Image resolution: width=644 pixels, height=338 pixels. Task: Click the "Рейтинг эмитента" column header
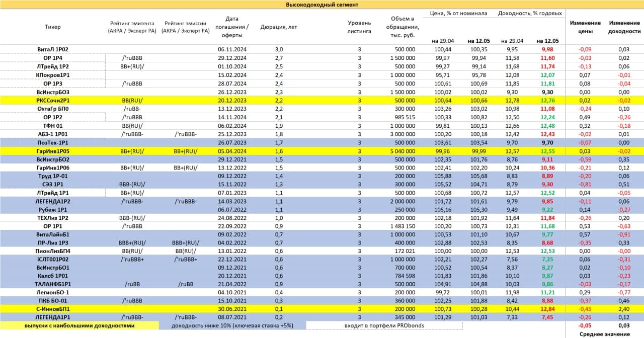click(132, 27)
